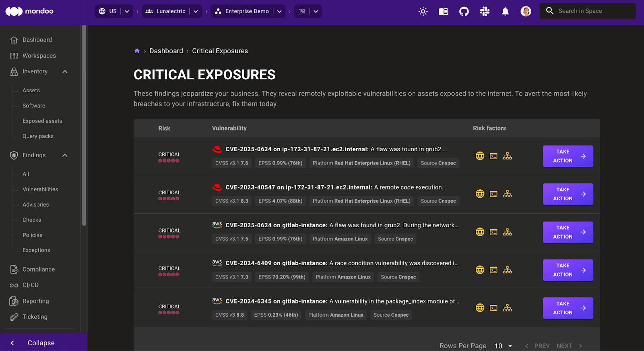644x351 pixels.
Task: Click the home icon in breadcrumb
Action: (137, 51)
